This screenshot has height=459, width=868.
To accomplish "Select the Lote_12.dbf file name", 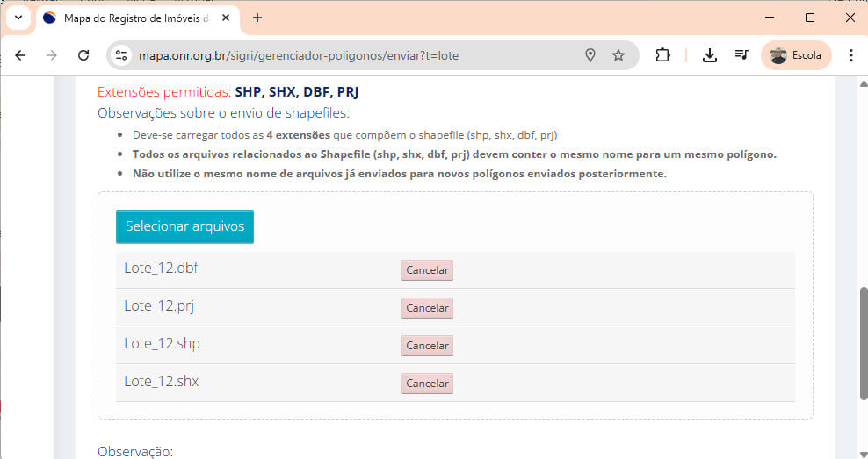I will [161, 269].
